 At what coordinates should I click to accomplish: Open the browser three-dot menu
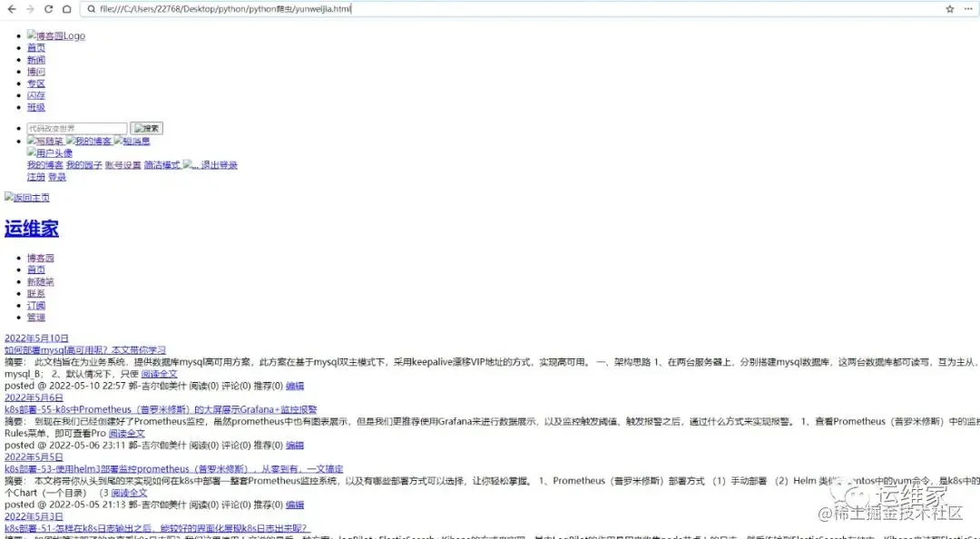click(x=968, y=9)
